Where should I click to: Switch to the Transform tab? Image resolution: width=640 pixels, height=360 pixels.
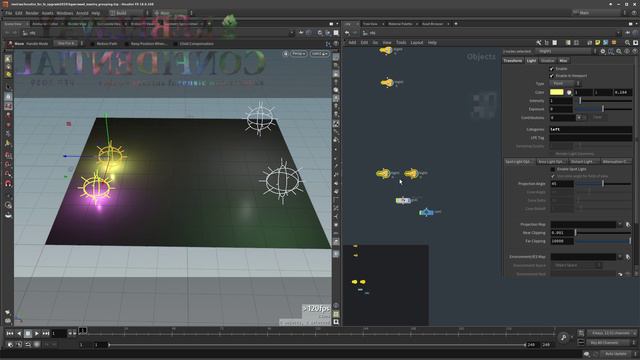pos(513,60)
